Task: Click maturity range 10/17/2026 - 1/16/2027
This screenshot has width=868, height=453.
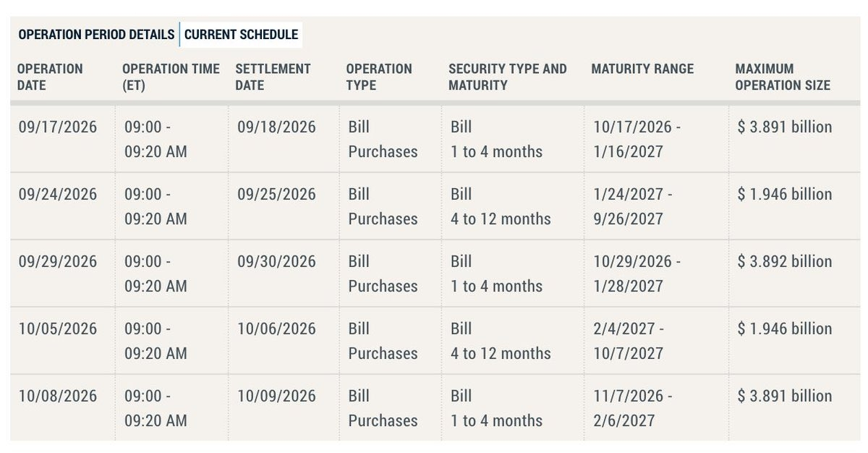Action: (637, 139)
